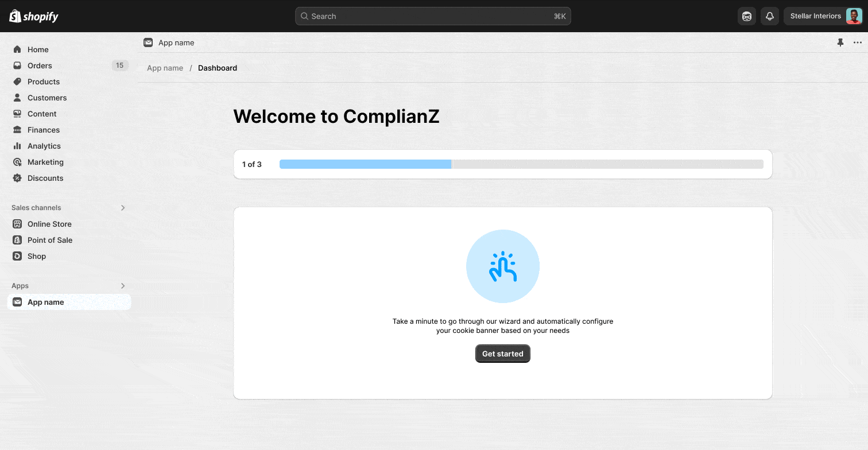Click the Marketing target icon
This screenshot has width=868, height=450.
(x=17, y=162)
